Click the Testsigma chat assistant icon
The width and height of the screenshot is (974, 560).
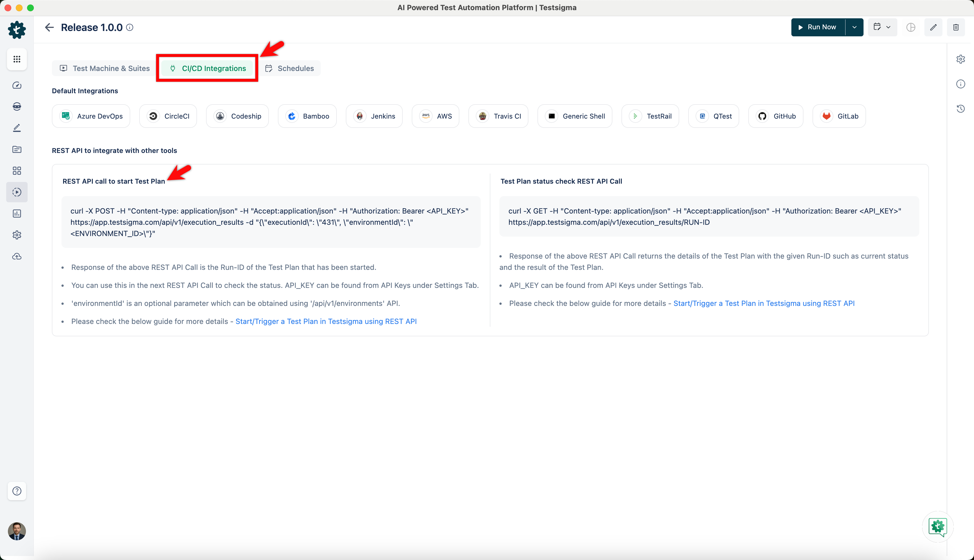click(937, 526)
